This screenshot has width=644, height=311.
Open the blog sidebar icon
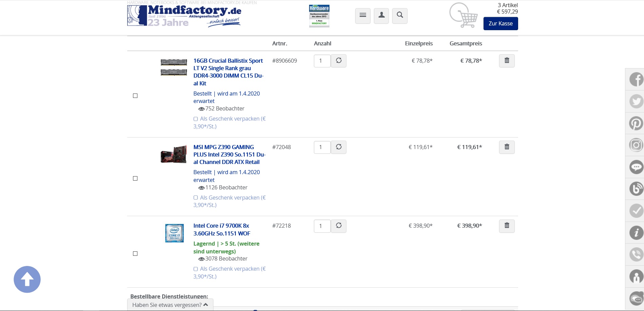[x=636, y=189]
